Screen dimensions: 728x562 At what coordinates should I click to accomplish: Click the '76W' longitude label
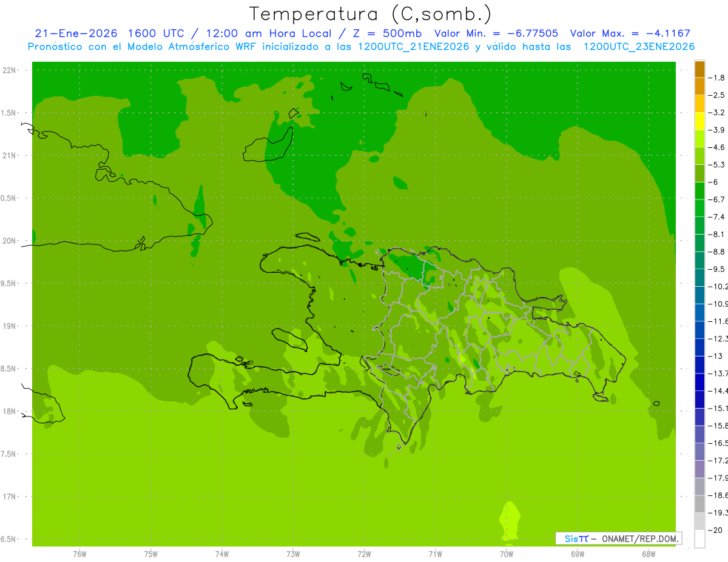pyautogui.click(x=79, y=554)
